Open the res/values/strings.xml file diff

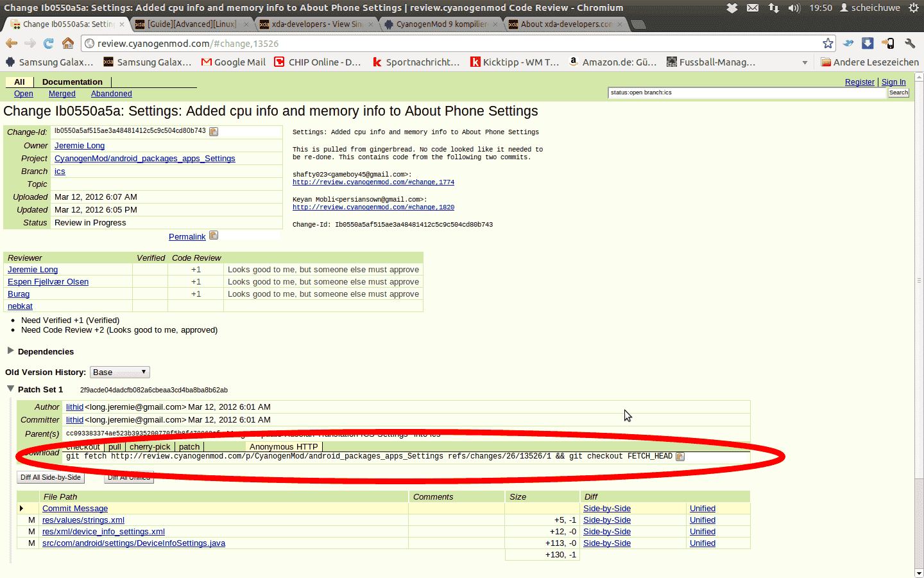pos(83,520)
